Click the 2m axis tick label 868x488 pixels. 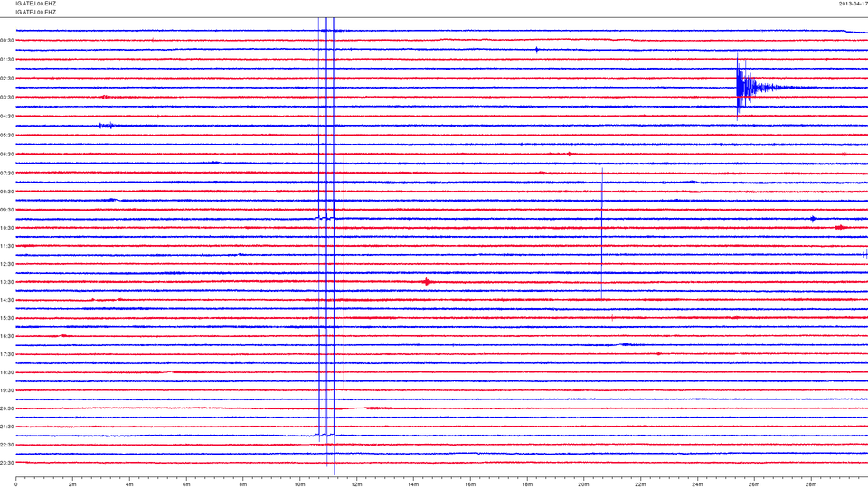pos(72,484)
